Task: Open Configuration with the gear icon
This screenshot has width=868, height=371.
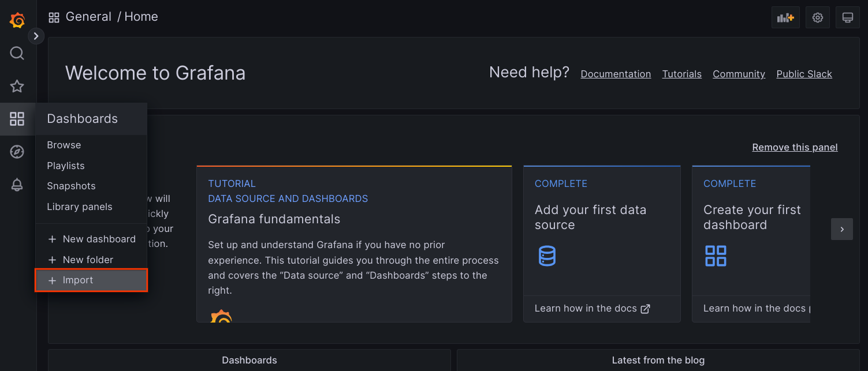Action: 817,17
